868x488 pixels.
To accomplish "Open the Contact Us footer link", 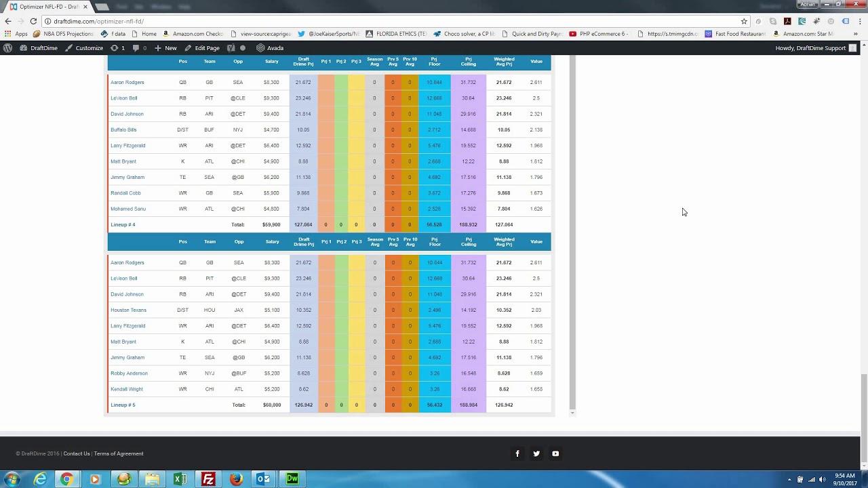I will [x=77, y=453].
